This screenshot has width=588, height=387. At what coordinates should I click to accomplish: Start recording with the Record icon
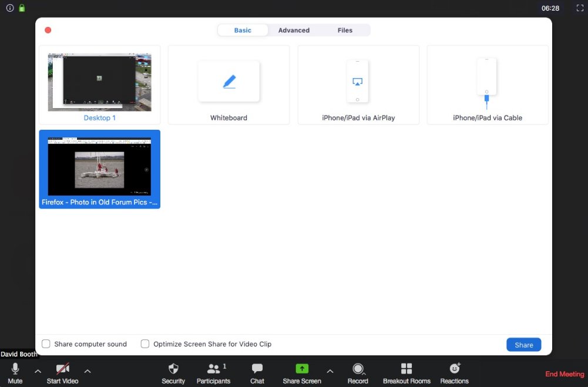[358, 369]
